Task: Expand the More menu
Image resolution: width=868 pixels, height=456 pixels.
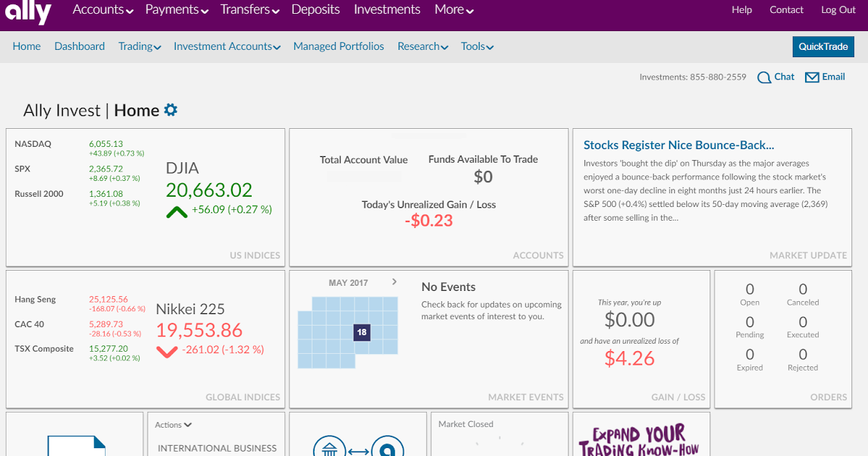Action: pos(454,10)
